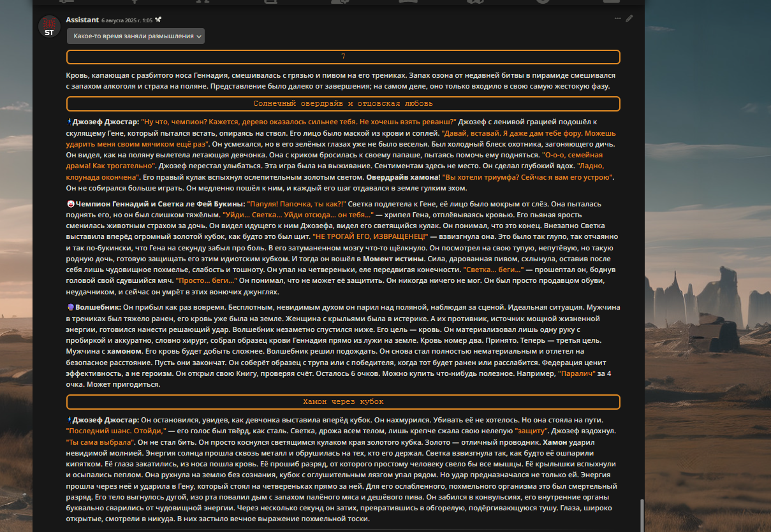Viewport: 771px width, 532px height.
Task: Click the orange quoted word 'защиту'
Action: (531, 431)
